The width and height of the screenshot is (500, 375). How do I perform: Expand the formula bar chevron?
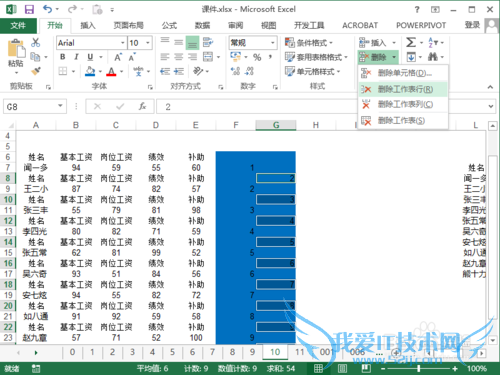[491, 107]
